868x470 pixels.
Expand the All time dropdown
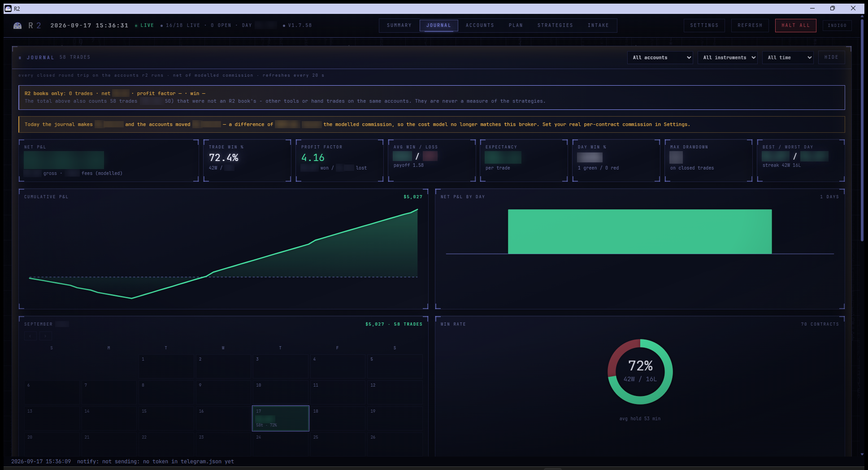coord(788,57)
